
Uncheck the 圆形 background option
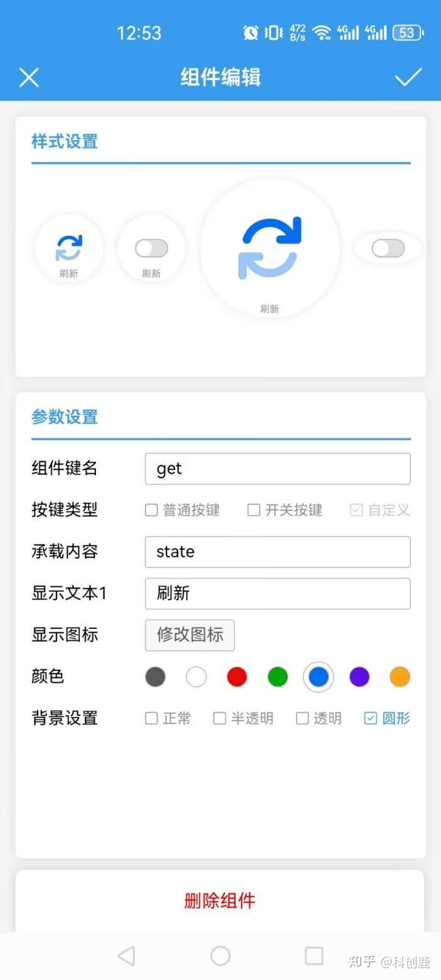click(371, 718)
